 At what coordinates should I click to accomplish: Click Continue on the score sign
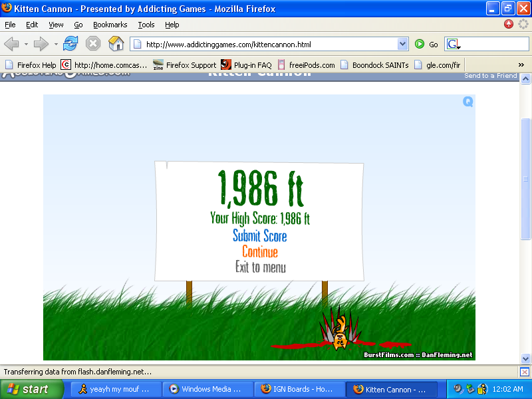pyautogui.click(x=260, y=252)
